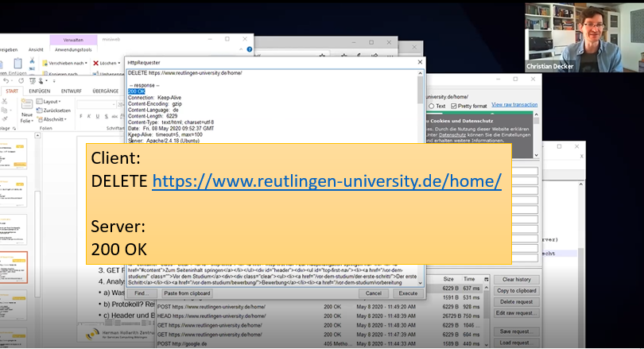Click the Clear history button

pos(517,279)
